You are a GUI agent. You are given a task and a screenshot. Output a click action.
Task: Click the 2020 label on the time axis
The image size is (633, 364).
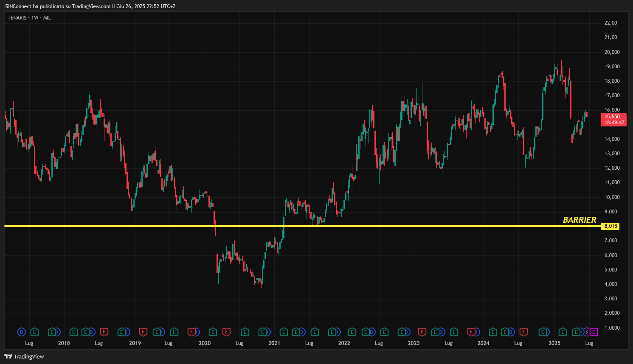click(205, 343)
